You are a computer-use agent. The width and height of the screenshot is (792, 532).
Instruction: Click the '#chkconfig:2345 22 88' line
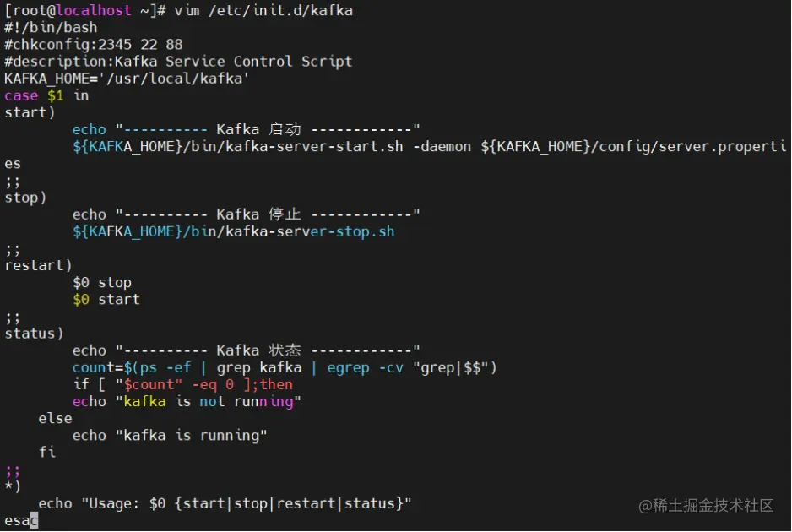click(94, 45)
